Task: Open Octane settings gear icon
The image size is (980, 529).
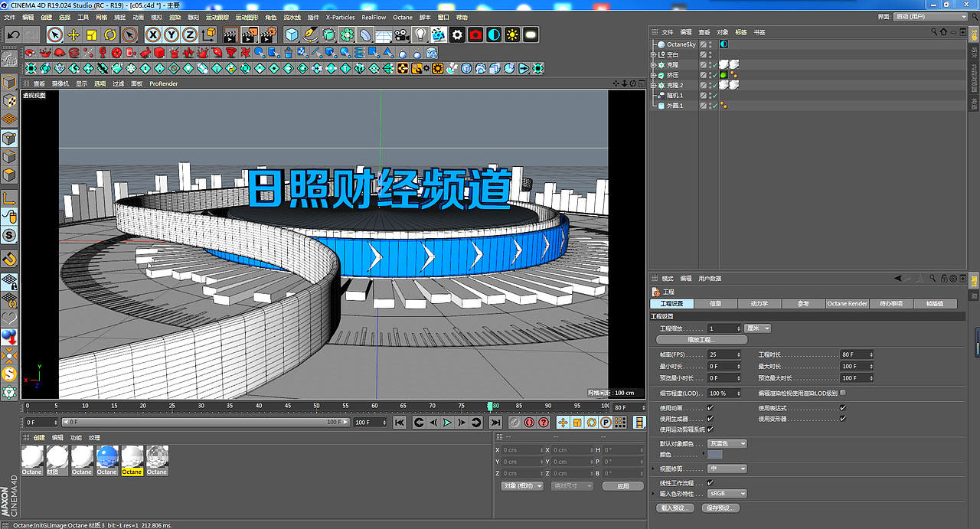Action: click(457, 34)
